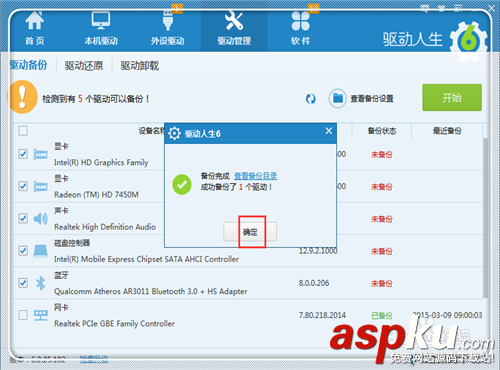Click green 已备份 status text
The image size is (500, 370).
pos(382,315)
